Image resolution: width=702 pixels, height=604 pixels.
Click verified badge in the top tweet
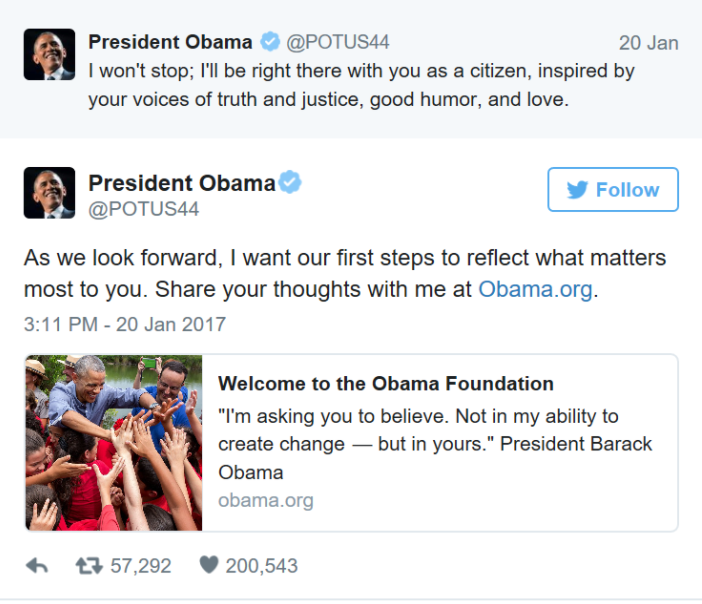pyautogui.click(x=270, y=42)
